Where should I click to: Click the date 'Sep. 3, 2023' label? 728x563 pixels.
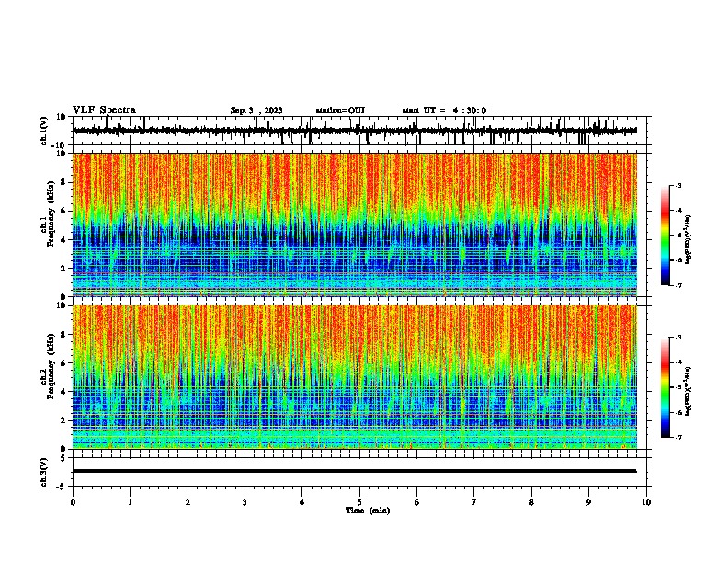click(256, 110)
